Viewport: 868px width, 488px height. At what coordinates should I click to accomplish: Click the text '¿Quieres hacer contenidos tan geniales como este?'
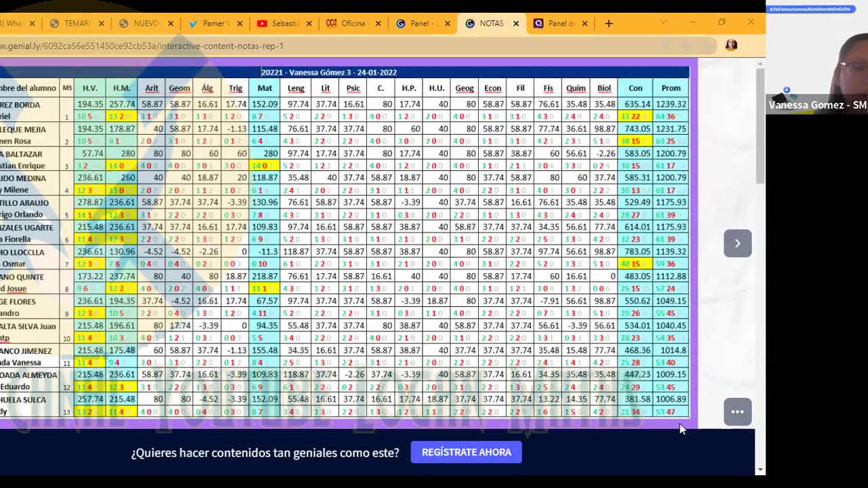pyautogui.click(x=265, y=453)
